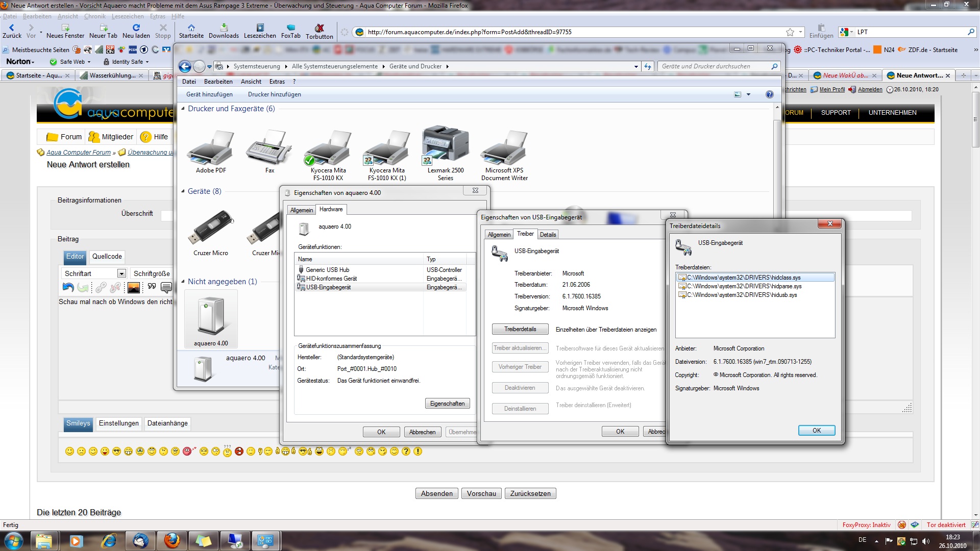Select the Fax device icon
980x551 pixels.
(269, 147)
